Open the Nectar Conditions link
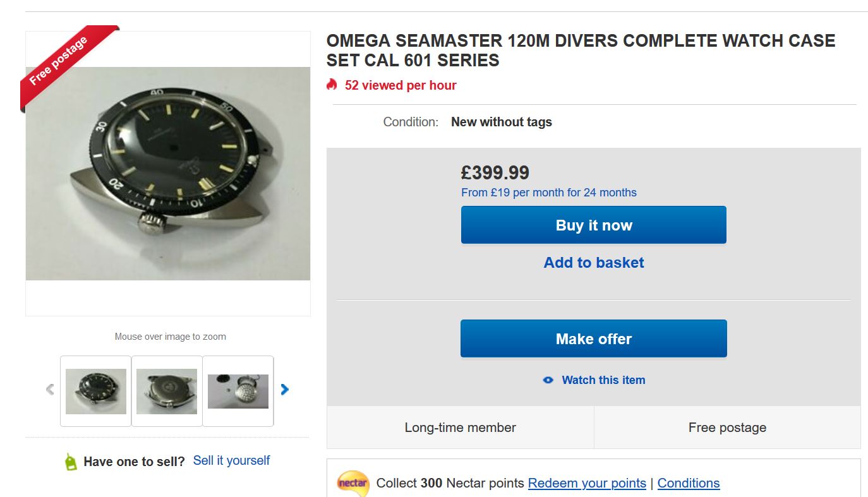This screenshot has width=868, height=497. pos(688,483)
